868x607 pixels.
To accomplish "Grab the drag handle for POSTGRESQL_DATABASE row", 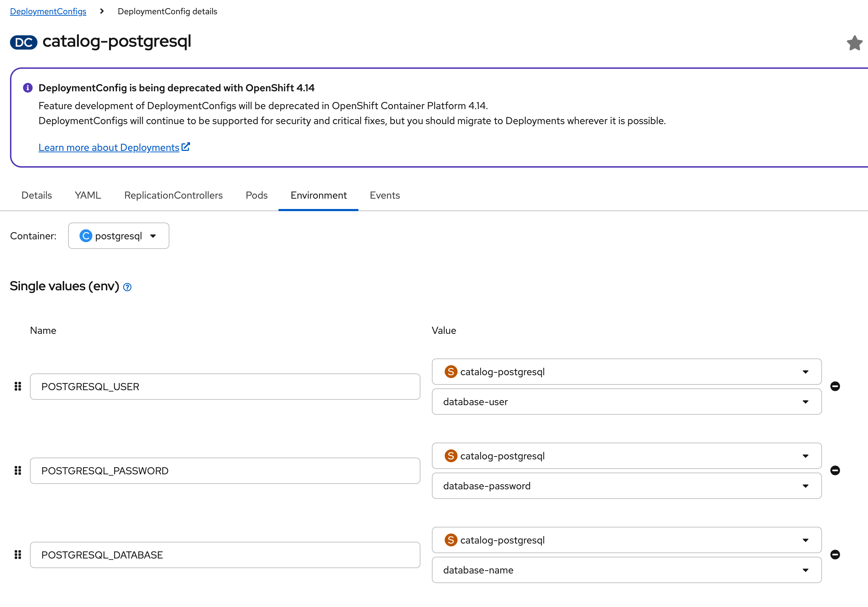I will coord(17,555).
